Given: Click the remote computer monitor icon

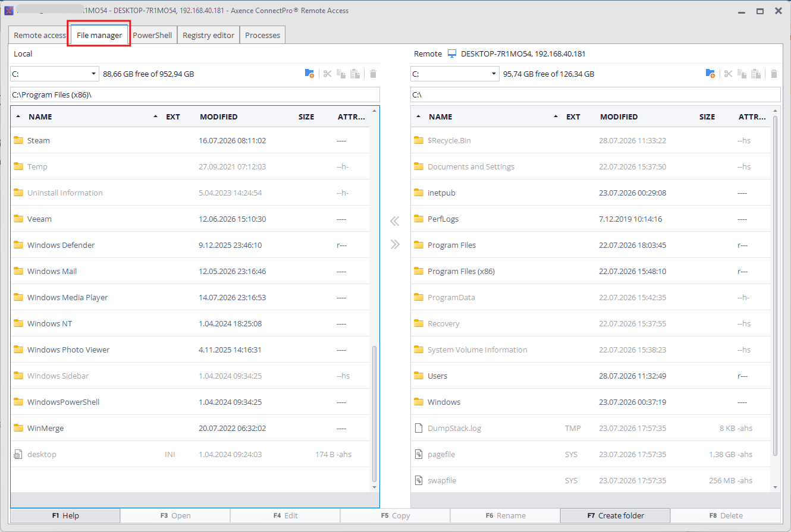Looking at the screenshot, I should (x=452, y=53).
